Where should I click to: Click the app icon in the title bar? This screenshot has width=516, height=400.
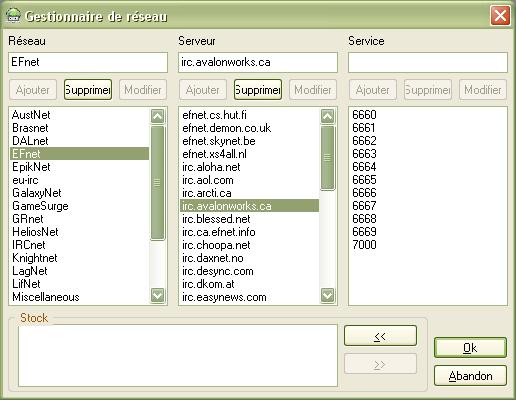(13, 15)
